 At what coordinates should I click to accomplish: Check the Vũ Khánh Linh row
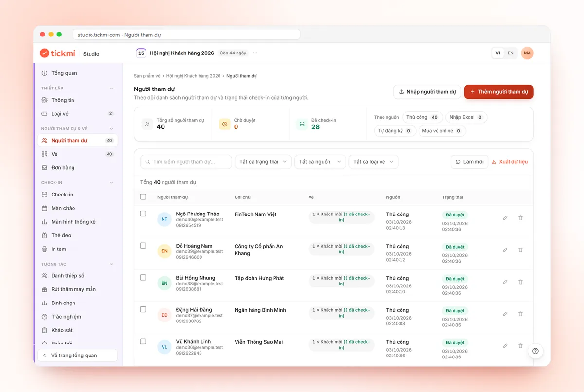(x=143, y=341)
